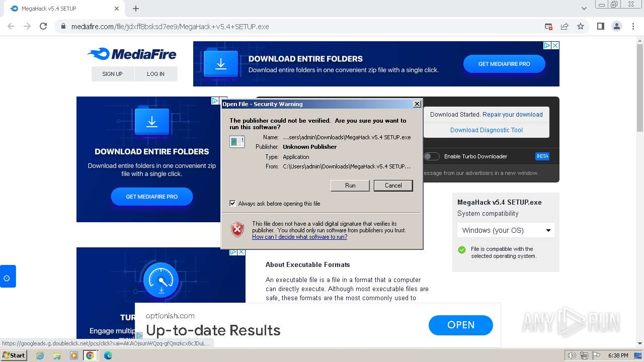Bookmark this page with the star icon
The image size is (644, 362).
[581, 26]
